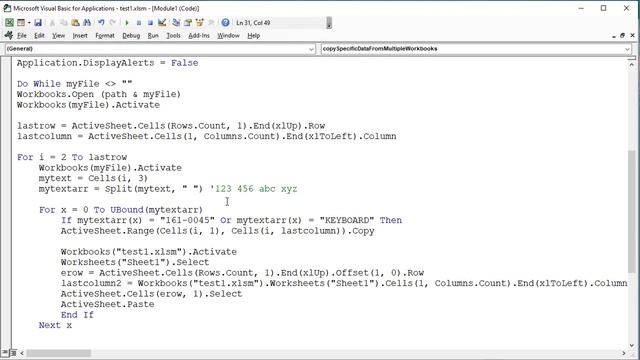Click the 'For i = 2 To lastrow' line

[x=72, y=157]
